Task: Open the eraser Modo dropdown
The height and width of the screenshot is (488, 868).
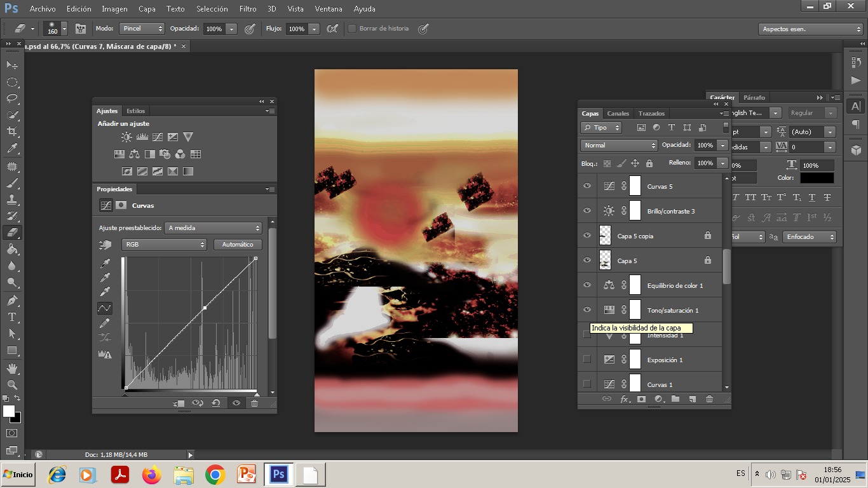Action: click(142, 29)
